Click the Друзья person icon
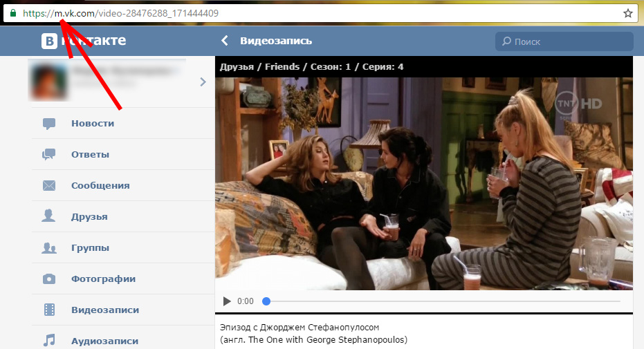644x349 pixels. point(49,217)
